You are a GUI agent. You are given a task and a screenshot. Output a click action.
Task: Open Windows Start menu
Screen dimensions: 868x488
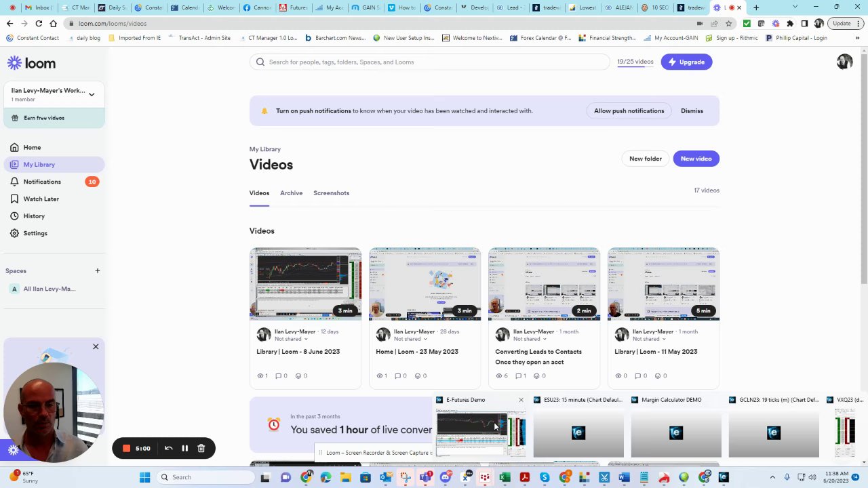pyautogui.click(x=144, y=477)
